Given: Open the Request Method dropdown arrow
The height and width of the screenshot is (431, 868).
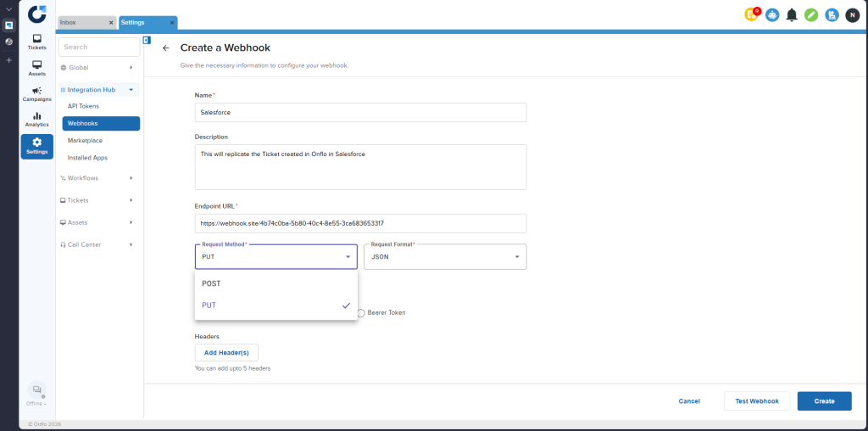Looking at the screenshot, I should pos(348,257).
